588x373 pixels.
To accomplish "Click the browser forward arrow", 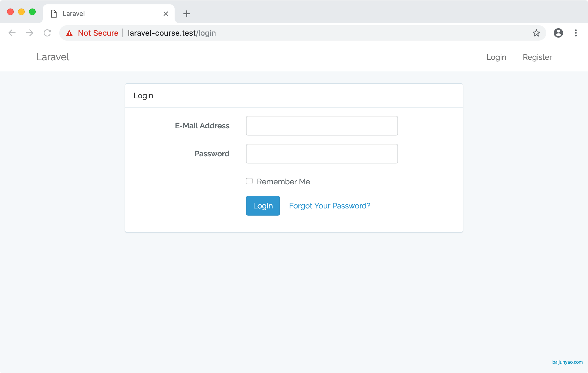I will click(30, 33).
